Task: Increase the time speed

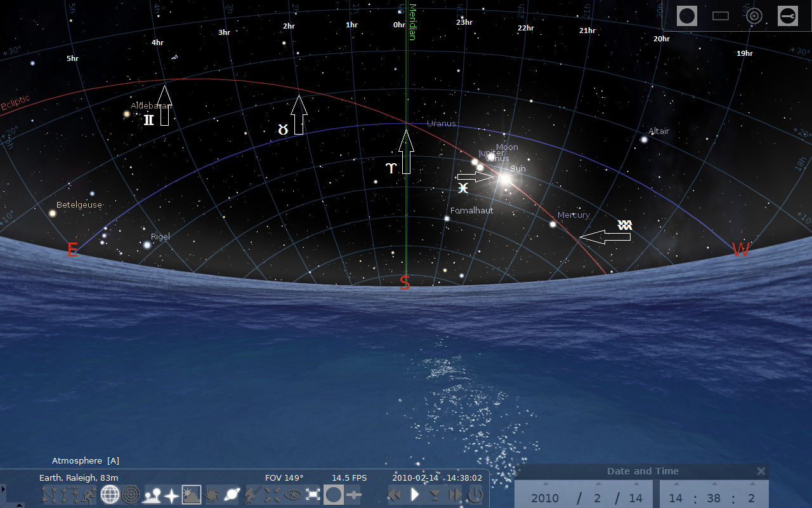Action: point(454,495)
